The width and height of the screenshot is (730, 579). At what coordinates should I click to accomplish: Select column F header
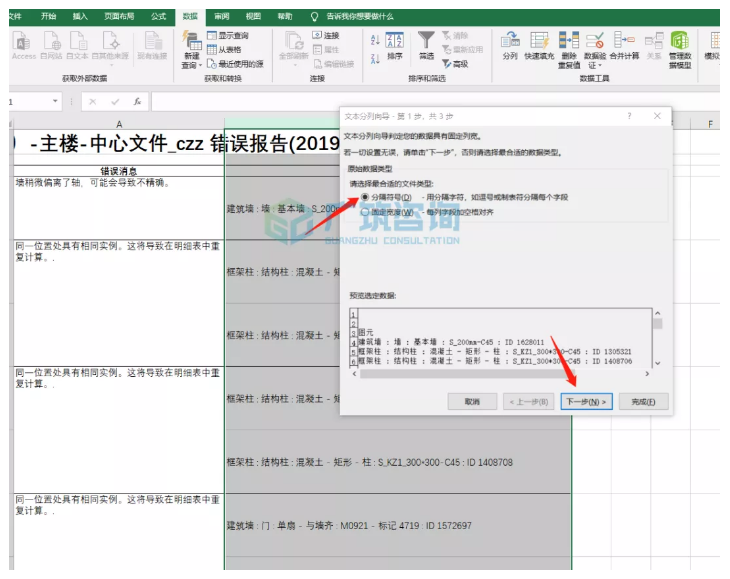click(710, 124)
